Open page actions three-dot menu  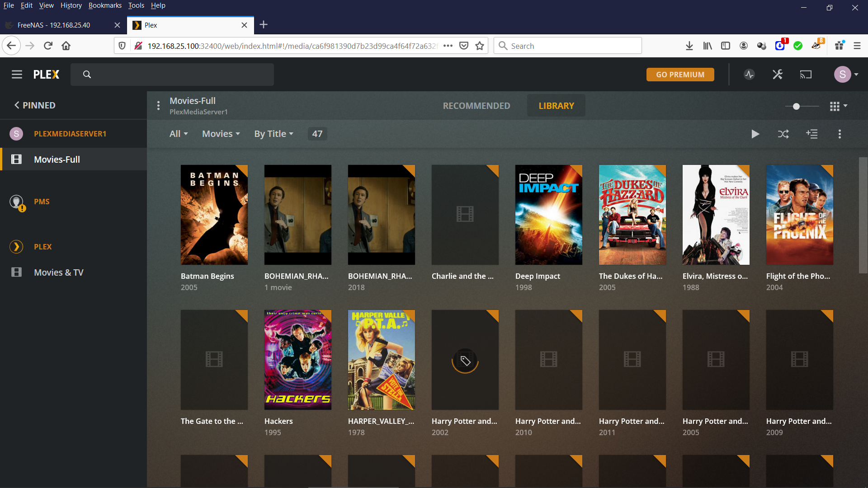[x=448, y=46]
